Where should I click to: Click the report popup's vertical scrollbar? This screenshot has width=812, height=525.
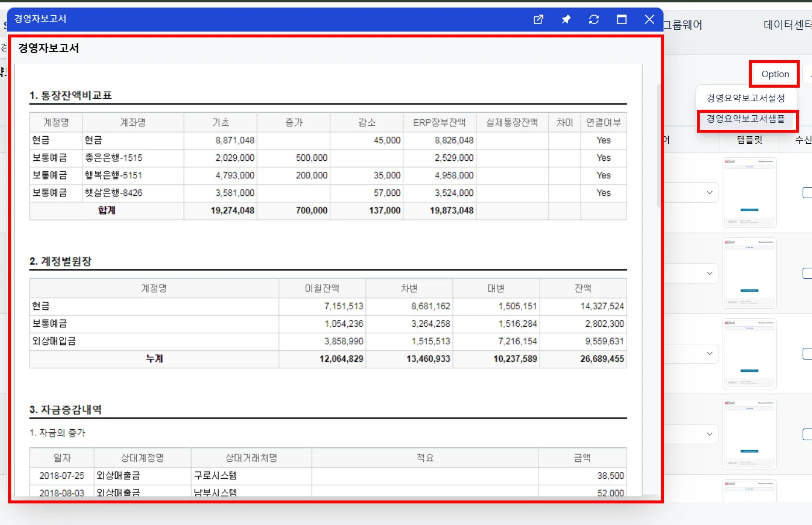tap(659, 146)
